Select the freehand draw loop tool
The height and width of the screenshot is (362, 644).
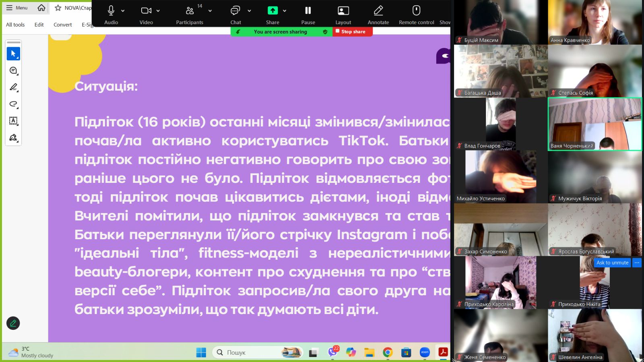pos(13,104)
